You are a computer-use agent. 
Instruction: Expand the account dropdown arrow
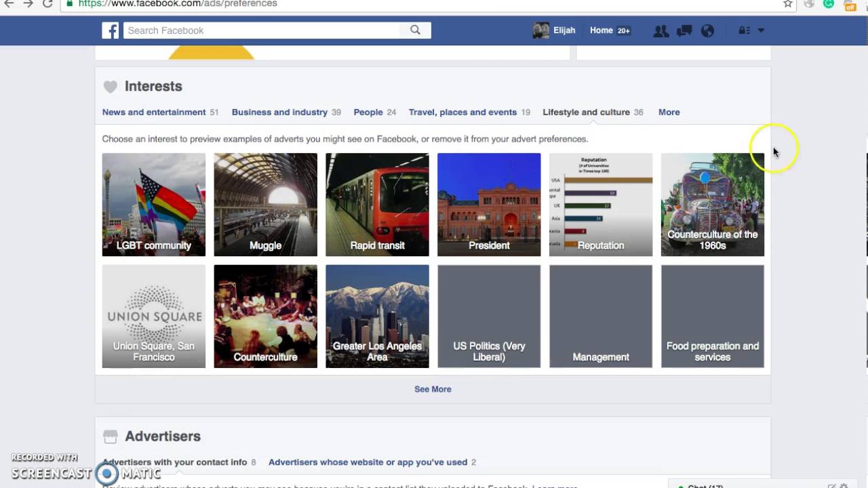[761, 30]
